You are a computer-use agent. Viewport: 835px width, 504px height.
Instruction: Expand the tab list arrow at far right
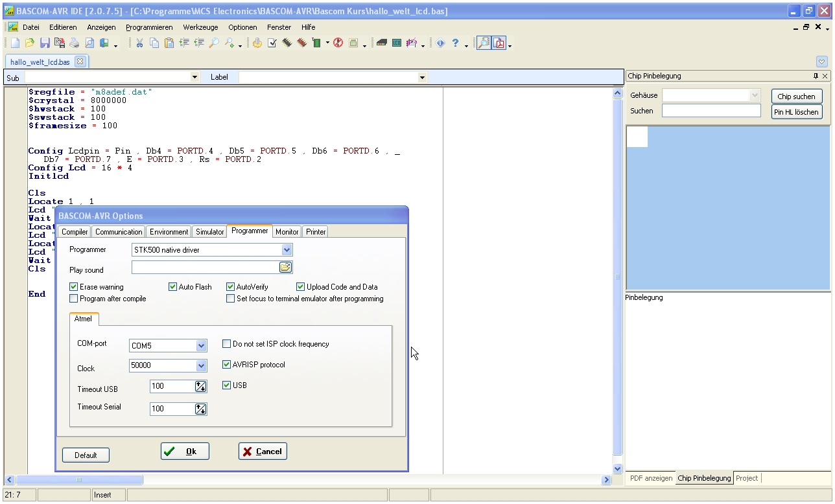[822, 62]
